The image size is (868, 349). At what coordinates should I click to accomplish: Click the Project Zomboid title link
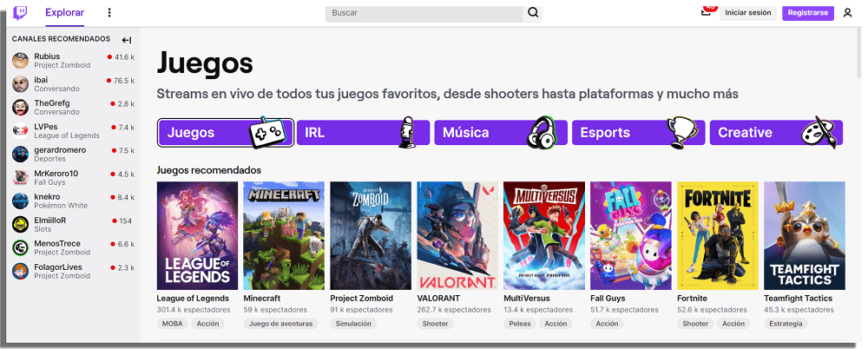pyautogui.click(x=361, y=298)
